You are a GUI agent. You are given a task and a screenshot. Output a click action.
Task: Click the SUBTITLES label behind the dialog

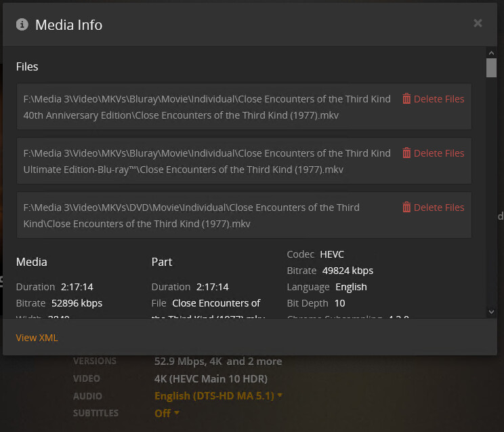click(96, 413)
